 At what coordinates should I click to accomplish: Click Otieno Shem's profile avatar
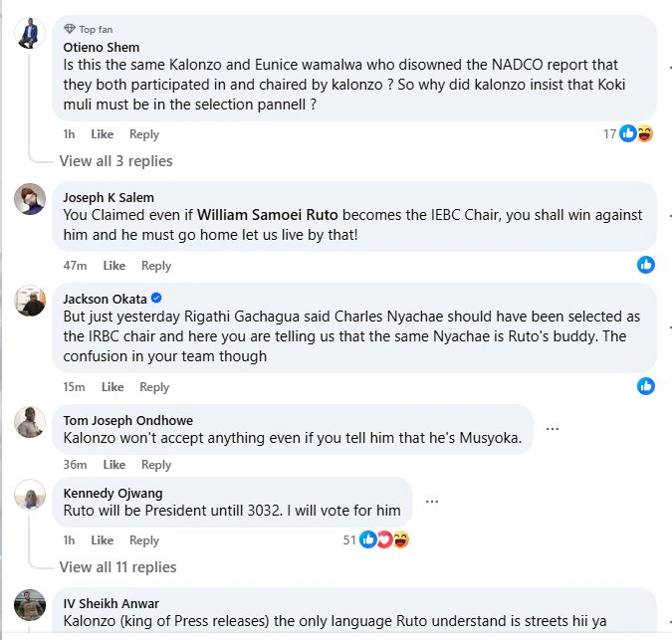click(x=29, y=34)
